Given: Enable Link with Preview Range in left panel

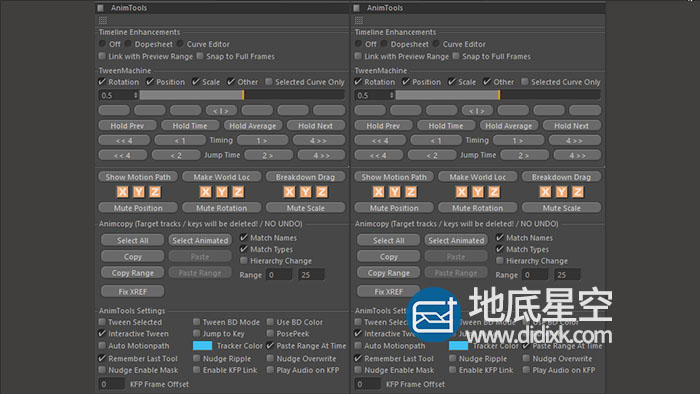Looking at the screenshot, I should click(x=102, y=56).
